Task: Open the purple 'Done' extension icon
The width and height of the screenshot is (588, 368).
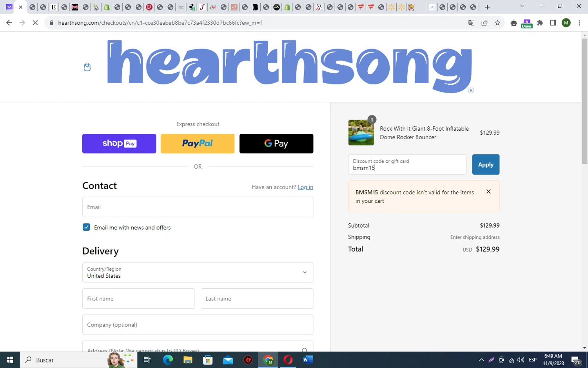Action: pyautogui.click(x=527, y=23)
